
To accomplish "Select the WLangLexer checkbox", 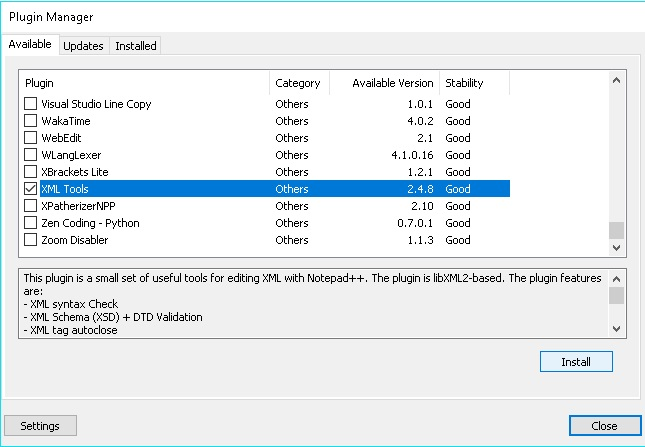I will tap(31, 155).
